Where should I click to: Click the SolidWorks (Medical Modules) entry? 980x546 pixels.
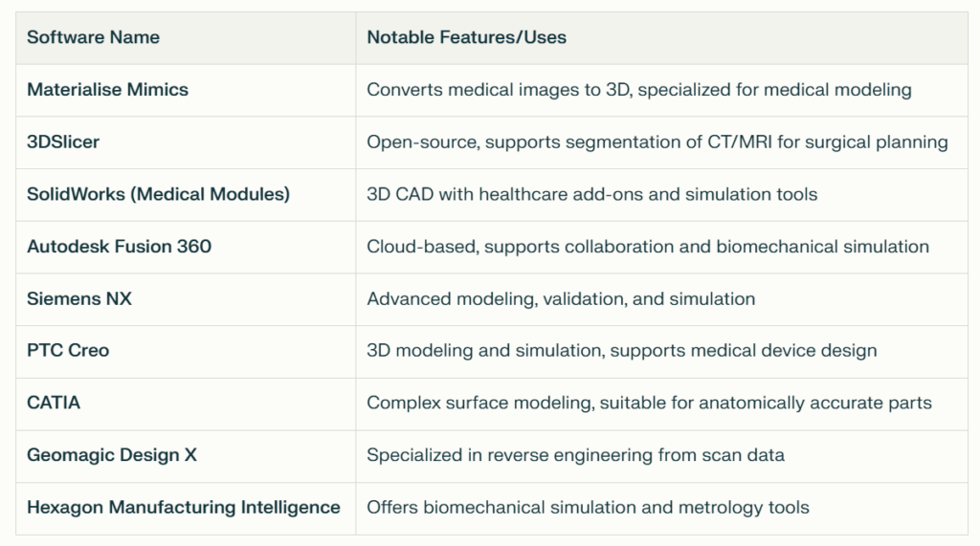point(158,194)
